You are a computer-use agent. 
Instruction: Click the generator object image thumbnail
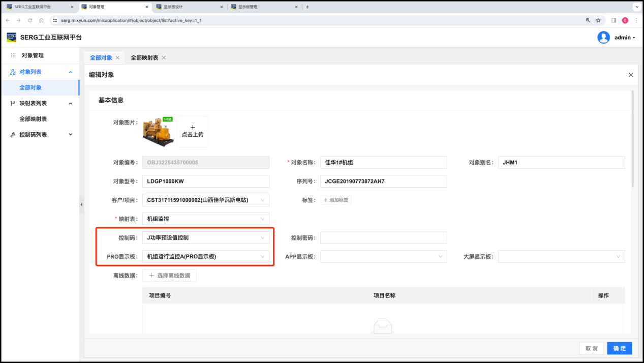[158, 131]
